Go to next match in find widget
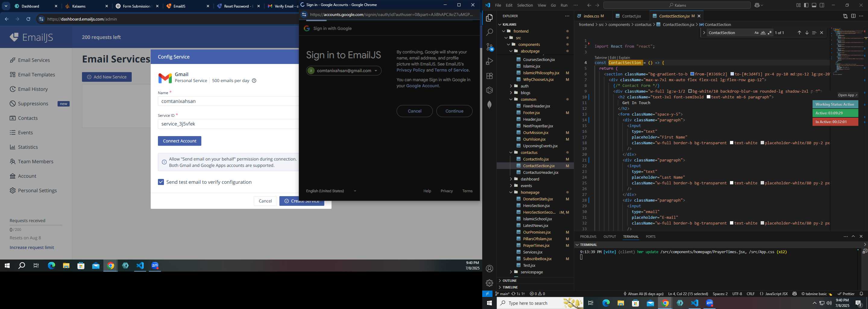Viewport: 868px width, 309px height. click(807, 33)
